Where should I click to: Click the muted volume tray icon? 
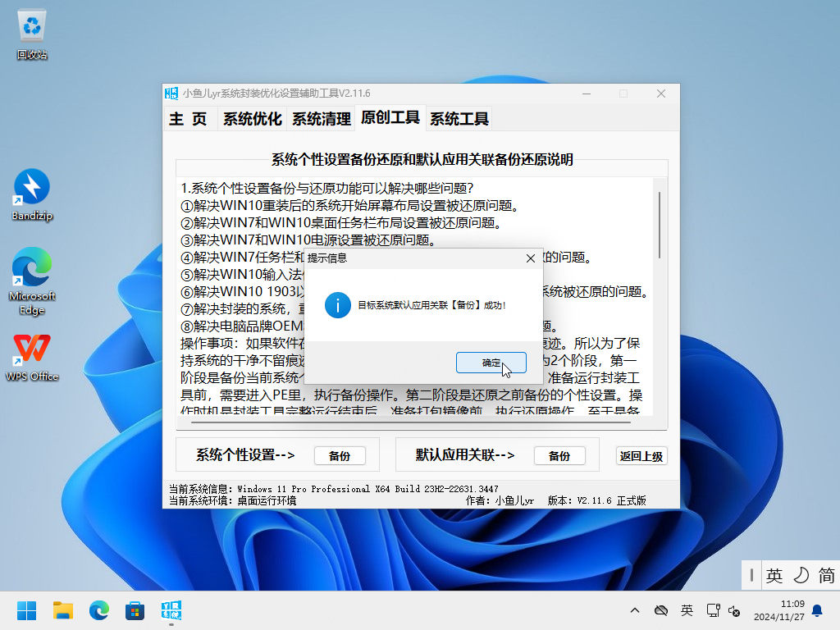coord(734,610)
